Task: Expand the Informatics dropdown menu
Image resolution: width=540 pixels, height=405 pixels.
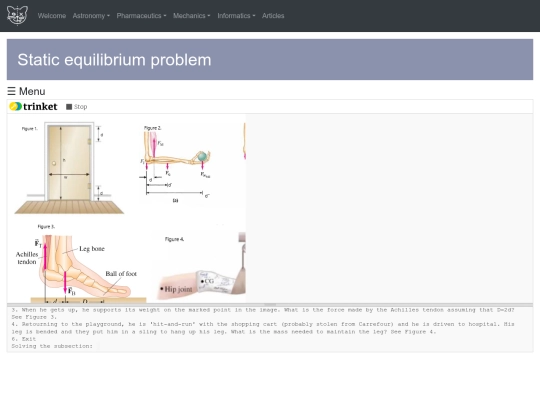Action: (x=236, y=16)
